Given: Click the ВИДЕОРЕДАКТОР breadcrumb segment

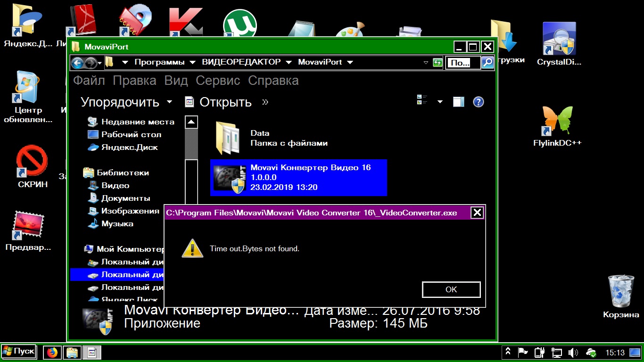Looking at the screenshot, I should coord(241,62).
